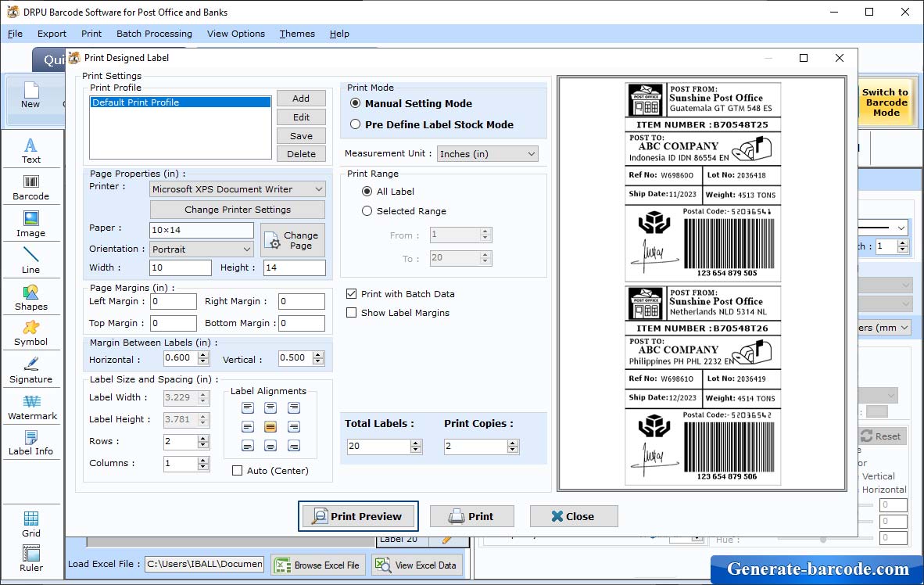Screen dimensions: 924x585
Task: Click the Reset button in background panel
Action: point(881,436)
